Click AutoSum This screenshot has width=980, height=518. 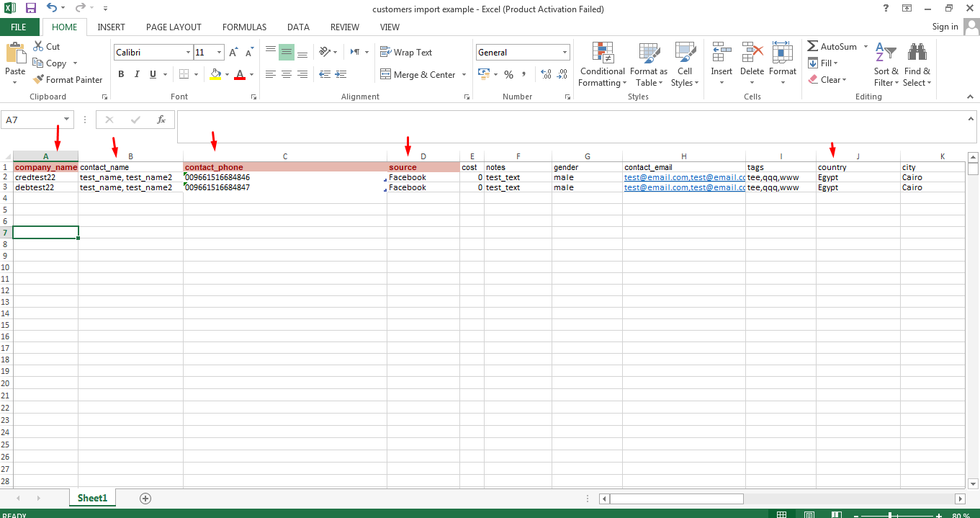[832, 46]
